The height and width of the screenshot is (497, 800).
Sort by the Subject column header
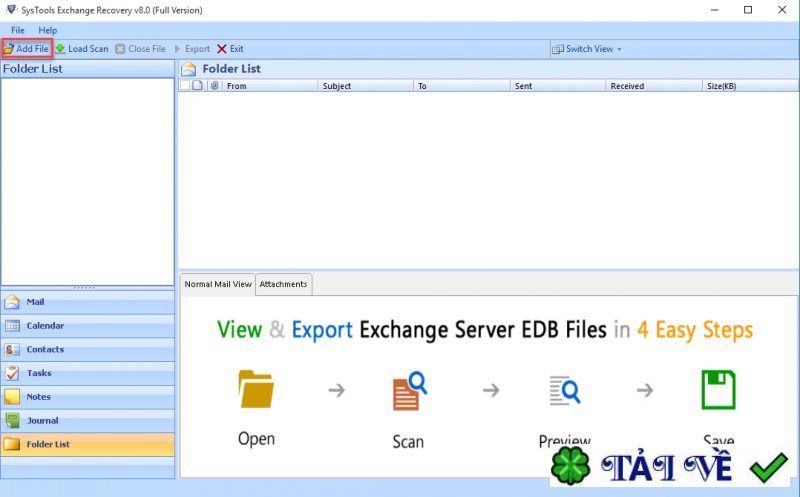[365, 86]
